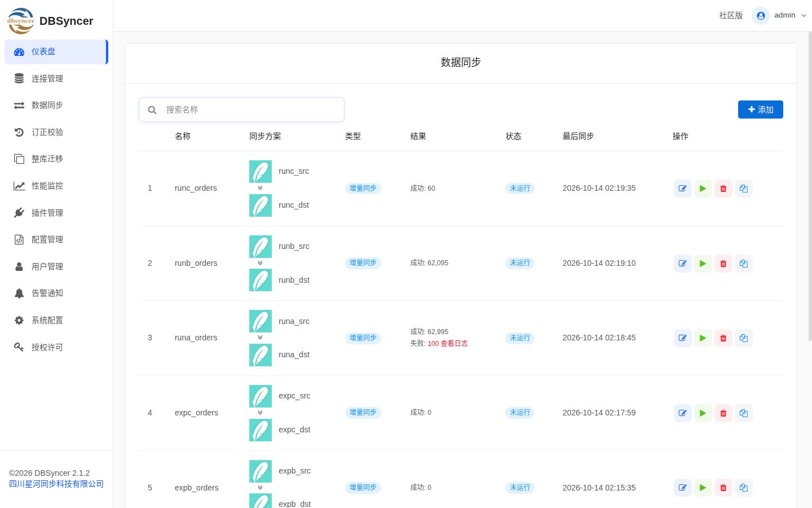Screen dimensions: 812x508
Task: Click the 告警通知 bell icon
Action: (x=19, y=293)
